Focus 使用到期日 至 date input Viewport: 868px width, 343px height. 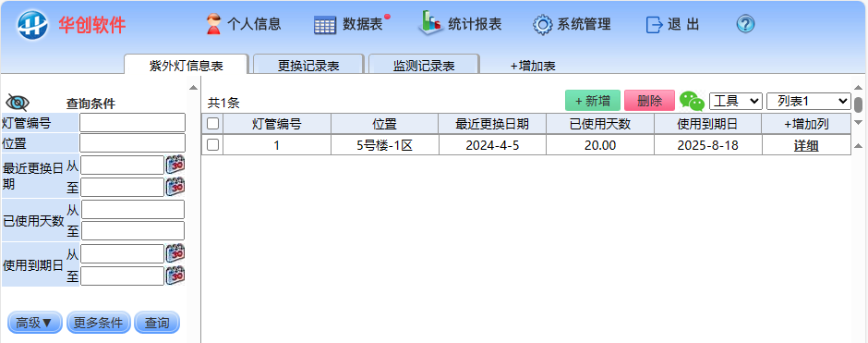pos(123,276)
